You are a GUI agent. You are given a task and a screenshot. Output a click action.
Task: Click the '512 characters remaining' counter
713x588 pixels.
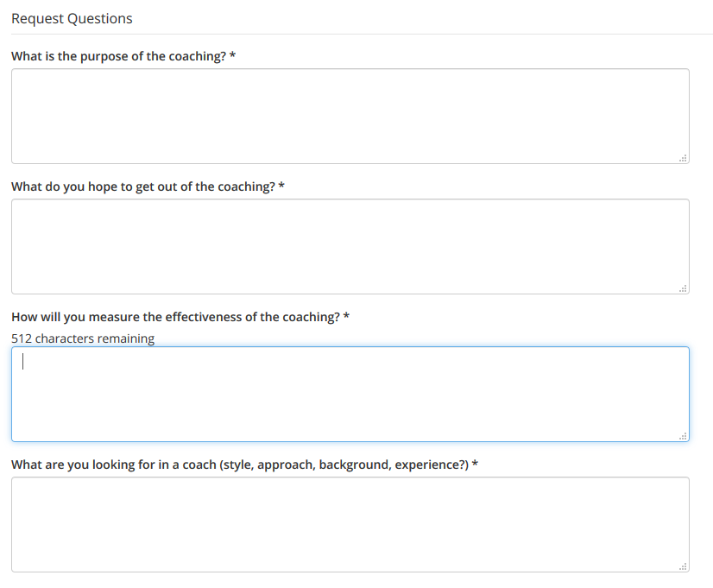coord(83,338)
